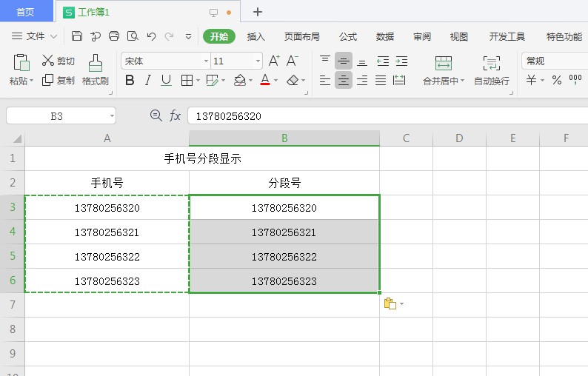Decrease font size with A- icon

point(292,61)
